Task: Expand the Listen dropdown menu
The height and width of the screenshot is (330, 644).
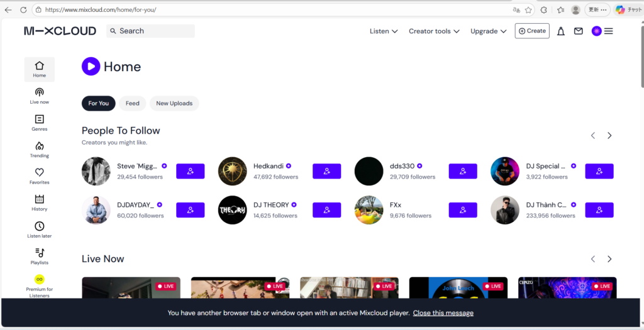Action: (x=384, y=31)
